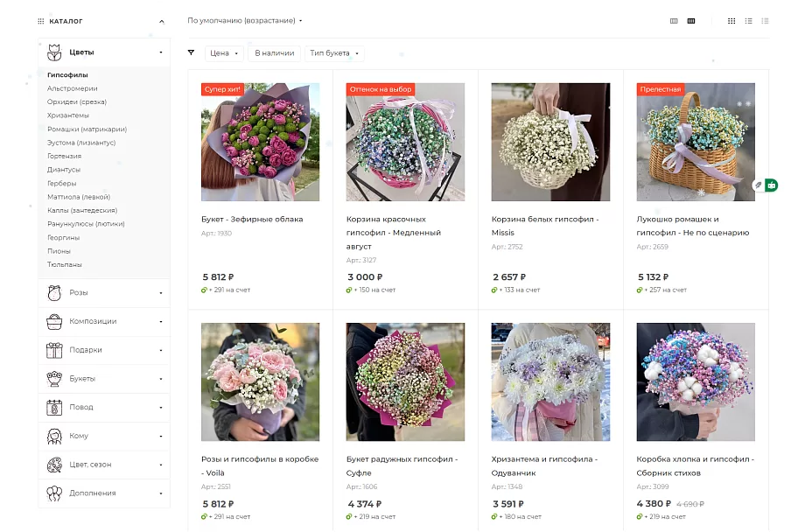Viewport: 798px width, 532px height.
Task: Switch to grid tile view icon
Action: tap(731, 21)
